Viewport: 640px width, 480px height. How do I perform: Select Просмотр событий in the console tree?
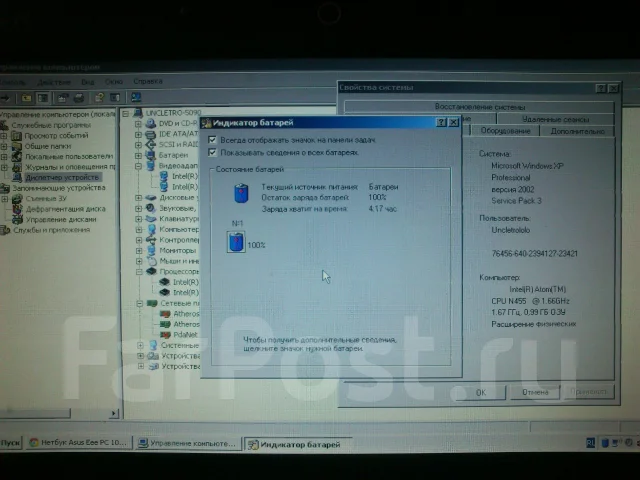pyautogui.click(x=56, y=136)
